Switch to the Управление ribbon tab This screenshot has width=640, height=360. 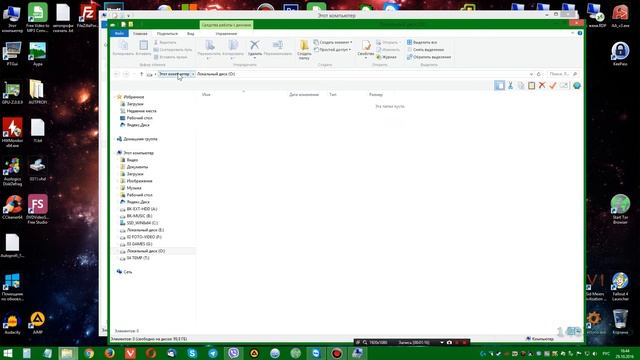(226, 33)
